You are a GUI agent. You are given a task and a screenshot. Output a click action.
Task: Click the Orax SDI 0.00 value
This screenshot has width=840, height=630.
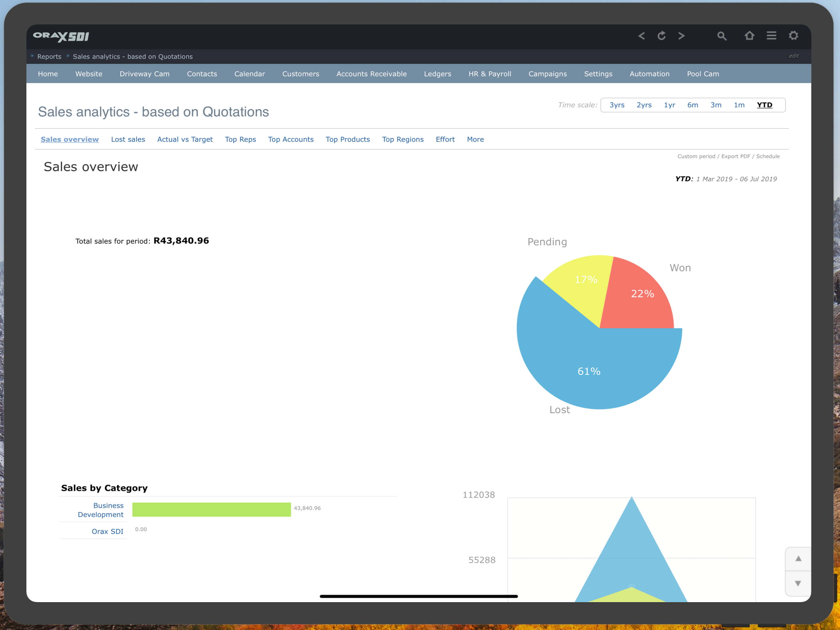141,529
